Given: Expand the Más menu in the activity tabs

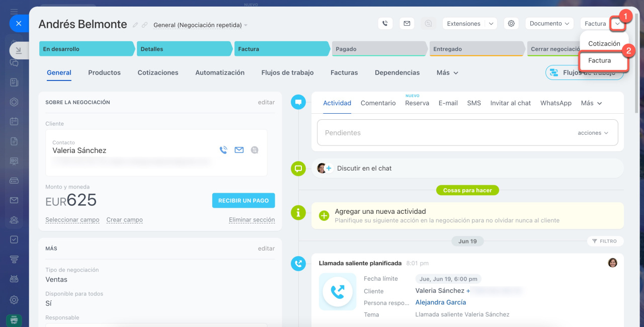Looking at the screenshot, I should point(591,103).
